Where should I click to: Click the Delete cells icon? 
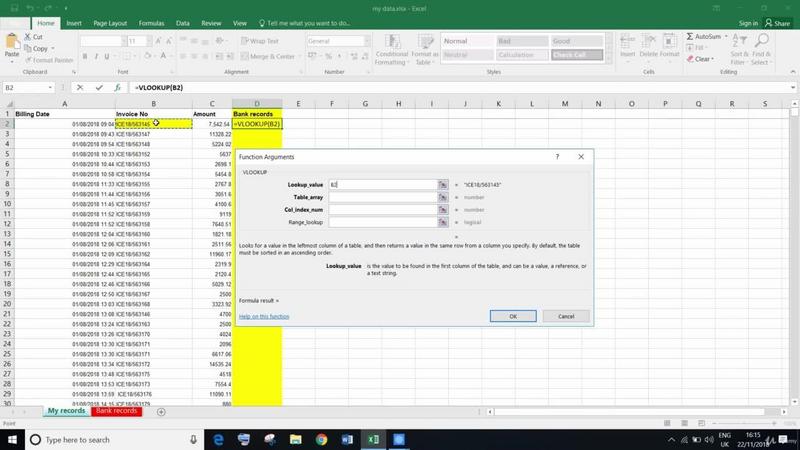point(648,42)
